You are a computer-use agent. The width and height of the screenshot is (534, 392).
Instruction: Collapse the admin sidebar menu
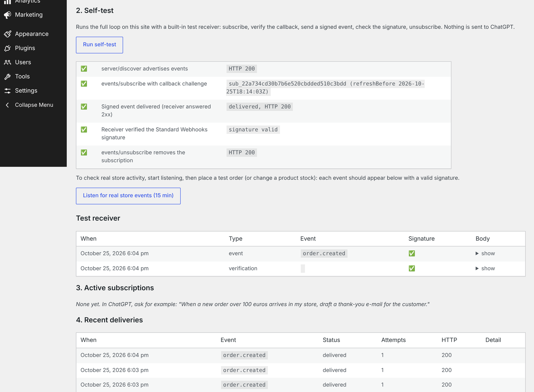[x=33, y=105]
